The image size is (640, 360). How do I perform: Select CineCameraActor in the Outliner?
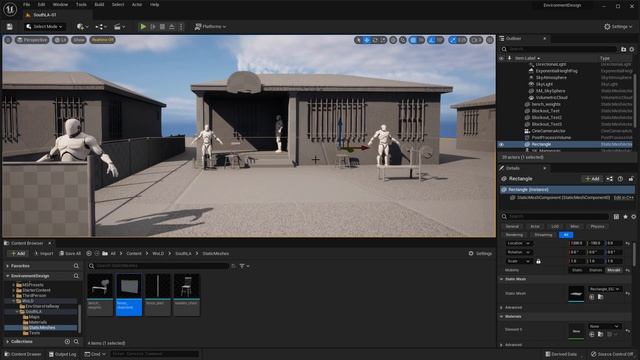548,131
